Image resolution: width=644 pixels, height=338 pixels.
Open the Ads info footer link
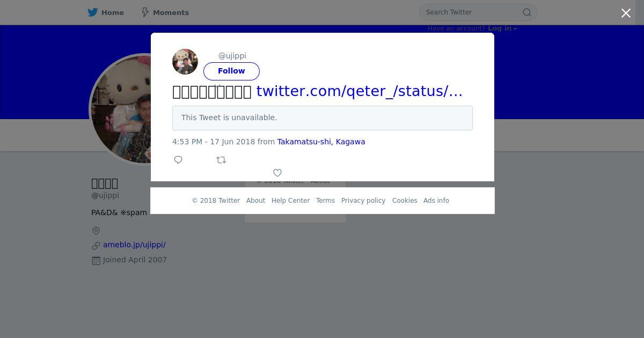(436, 201)
